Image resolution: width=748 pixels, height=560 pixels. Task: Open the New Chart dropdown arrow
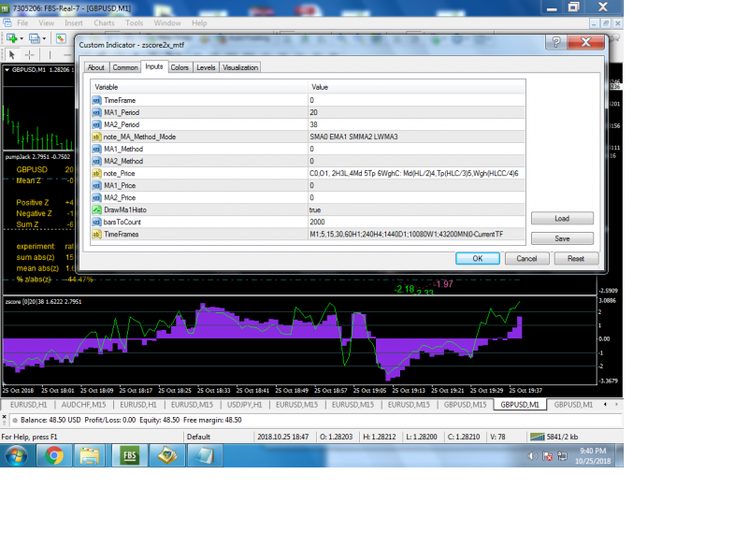[22, 38]
